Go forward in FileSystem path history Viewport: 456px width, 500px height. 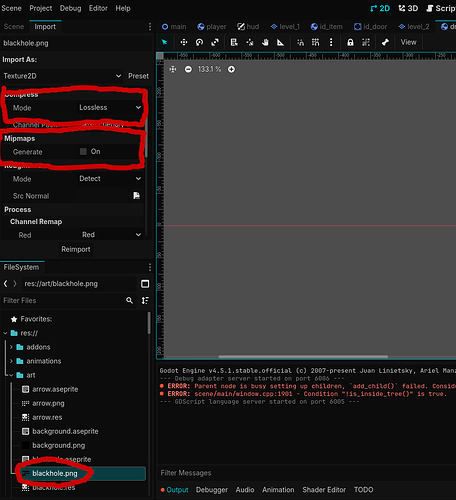[x=15, y=284]
